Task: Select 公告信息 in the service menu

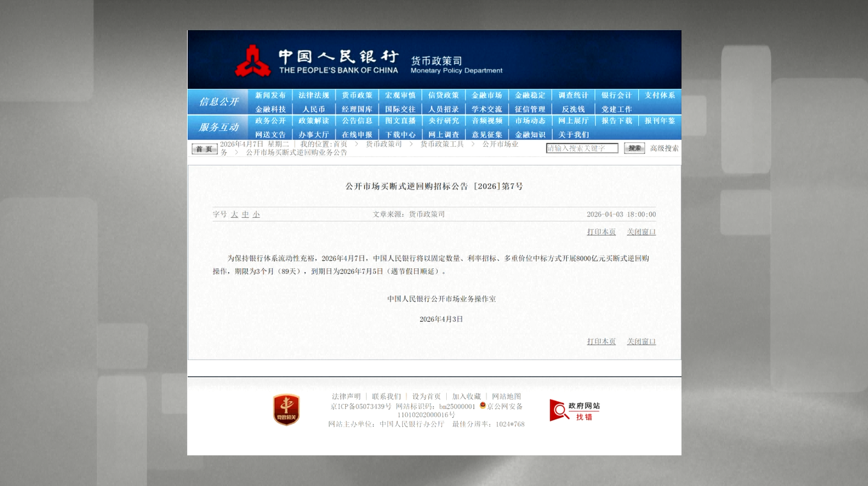Action: click(x=357, y=121)
